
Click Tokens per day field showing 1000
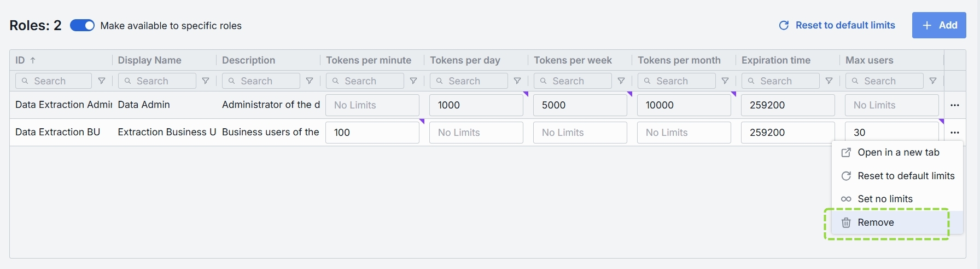[476, 105]
